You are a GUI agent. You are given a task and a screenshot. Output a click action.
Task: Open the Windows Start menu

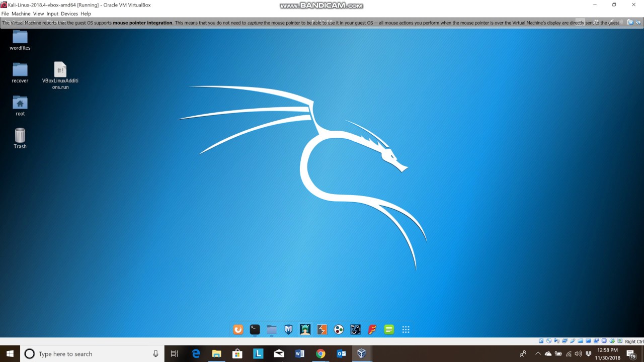point(10,354)
